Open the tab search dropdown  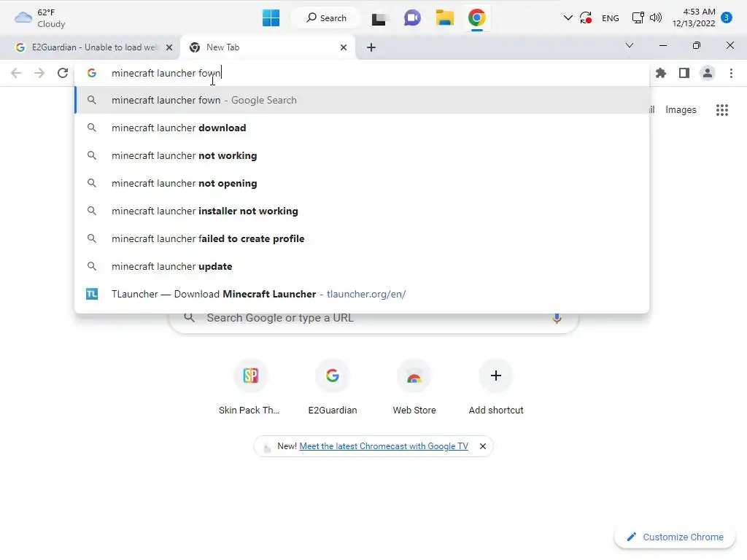click(x=630, y=46)
